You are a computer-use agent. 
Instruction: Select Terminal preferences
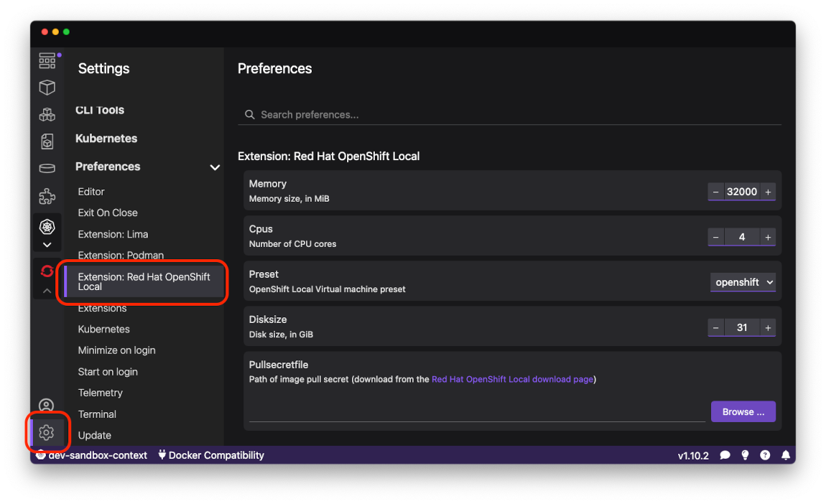pos(97,414)
